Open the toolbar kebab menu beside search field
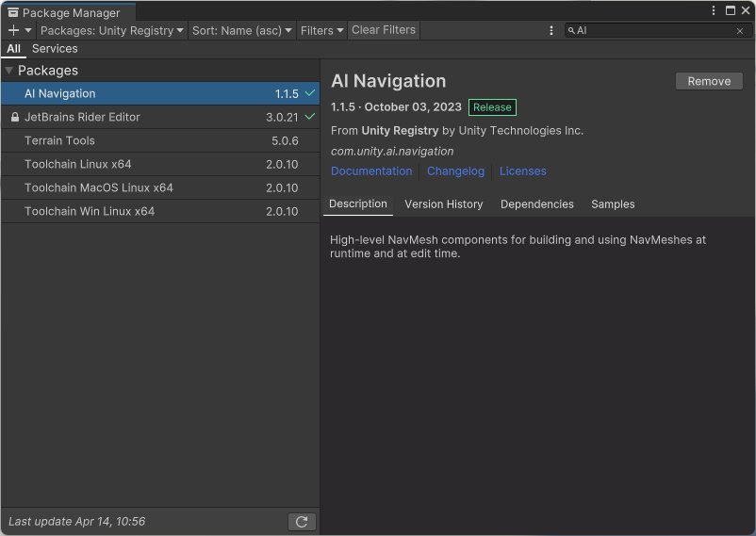This screenshot has width=756, height=536. pos(551,30)
